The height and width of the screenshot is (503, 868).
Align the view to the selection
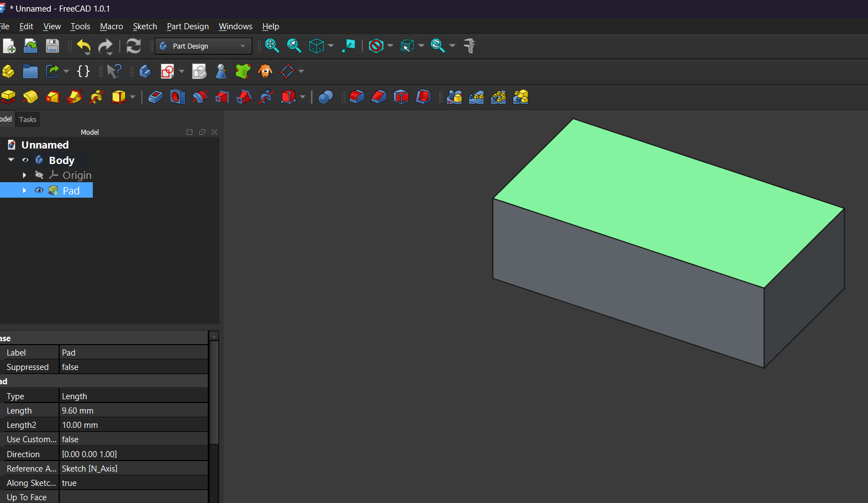(x=349, y=46)
